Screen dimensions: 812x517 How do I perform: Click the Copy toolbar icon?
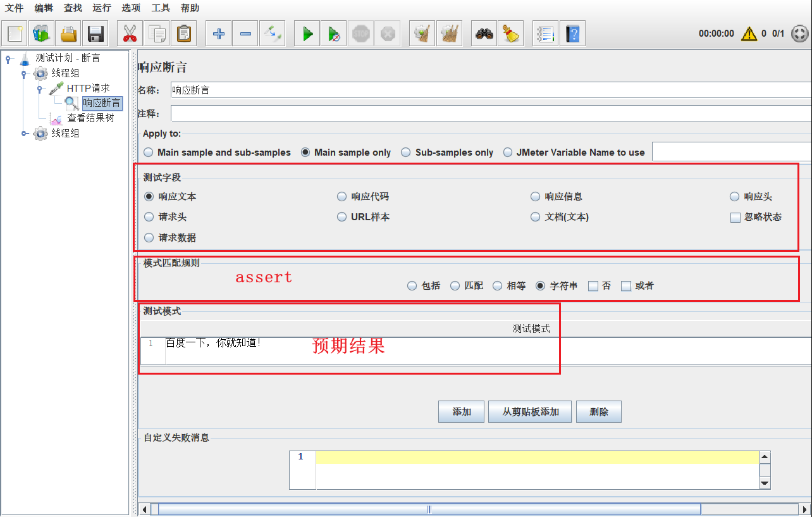(156, 34)
